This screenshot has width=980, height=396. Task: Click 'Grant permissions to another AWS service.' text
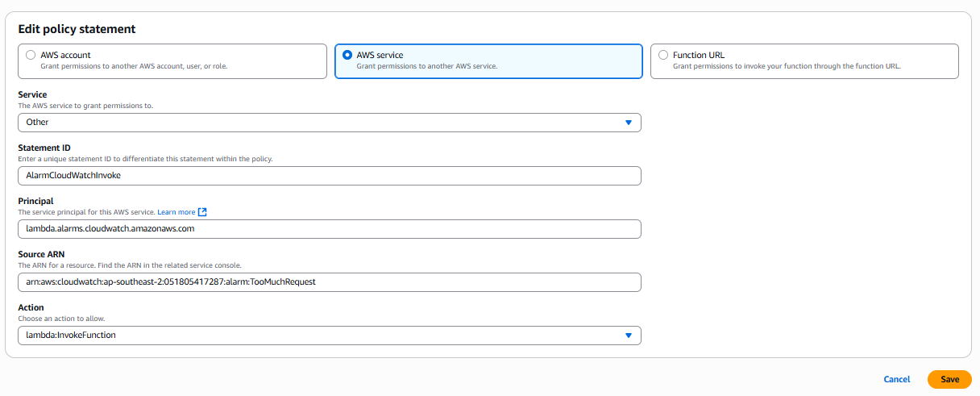pyautogui.click(x=427, y=66)
